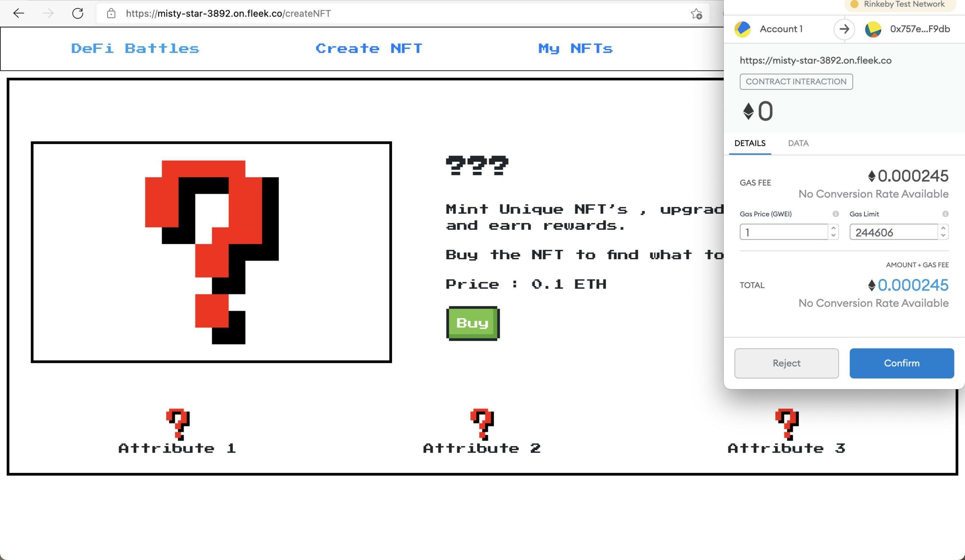This screenshot has width=965, height=560.
Task: Click the recipient 0x757e...F9db avatar icon
Action: (873, 29)
